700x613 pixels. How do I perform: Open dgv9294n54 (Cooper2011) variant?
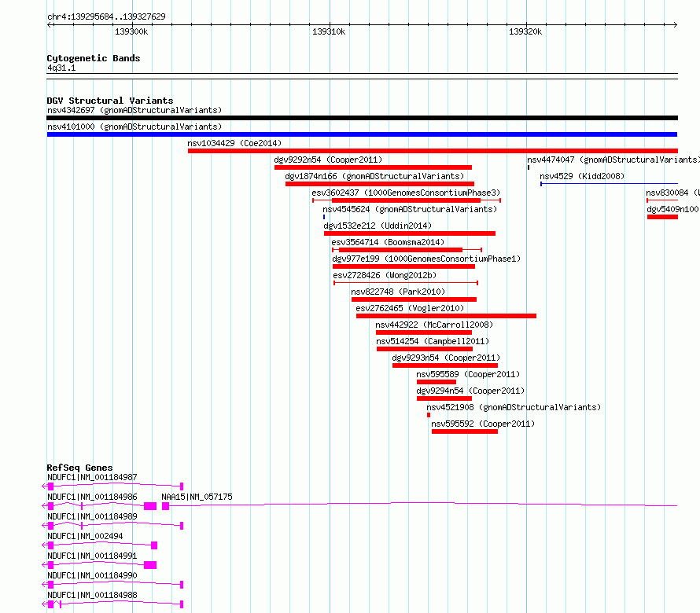470,391
